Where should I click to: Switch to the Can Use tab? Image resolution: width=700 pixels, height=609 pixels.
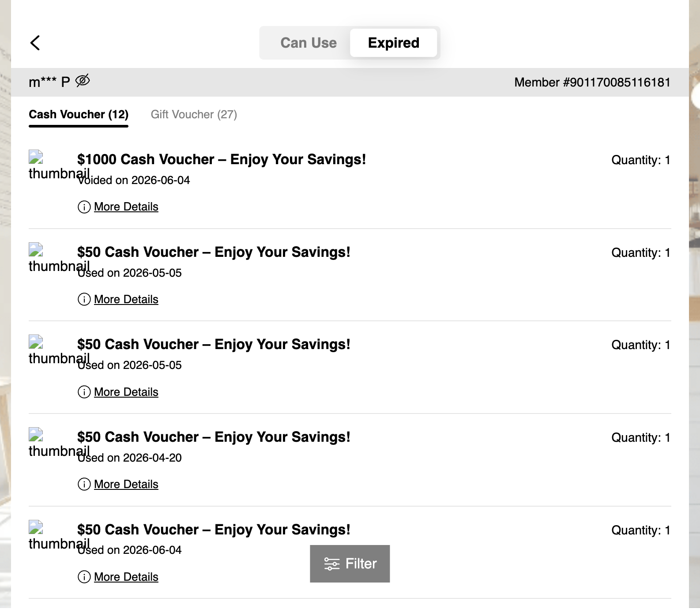click(x=309, y=43)
